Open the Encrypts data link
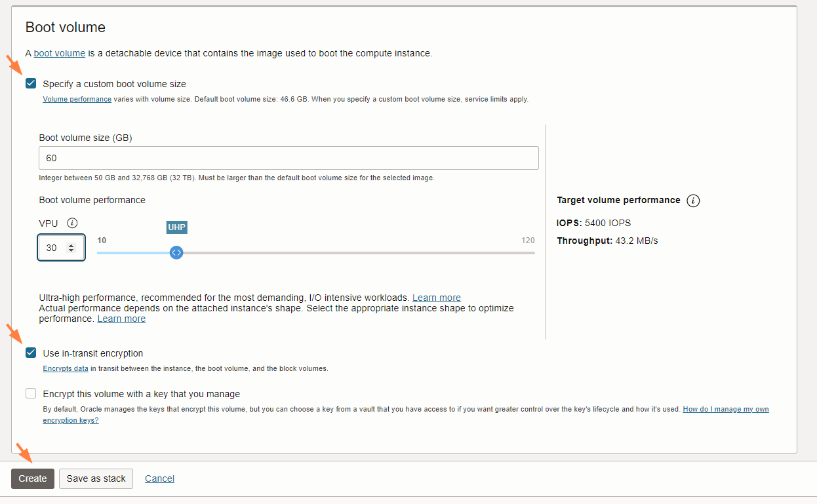 (66, 369)
